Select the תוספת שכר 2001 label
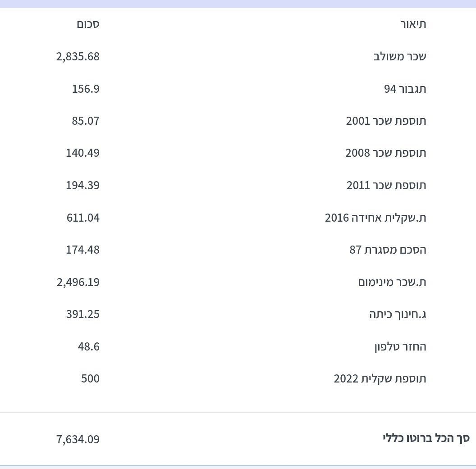This screenshot has height=469, width=476. (386, 121)
